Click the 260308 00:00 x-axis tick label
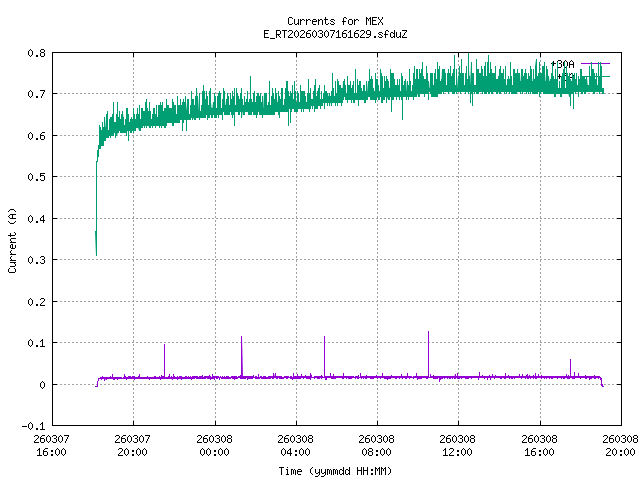The width and height of the screenshot is (640, 480). 214,445
